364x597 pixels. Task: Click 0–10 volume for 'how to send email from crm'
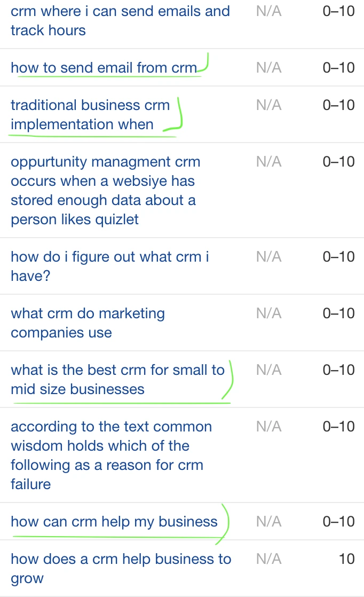coord(338,67)
